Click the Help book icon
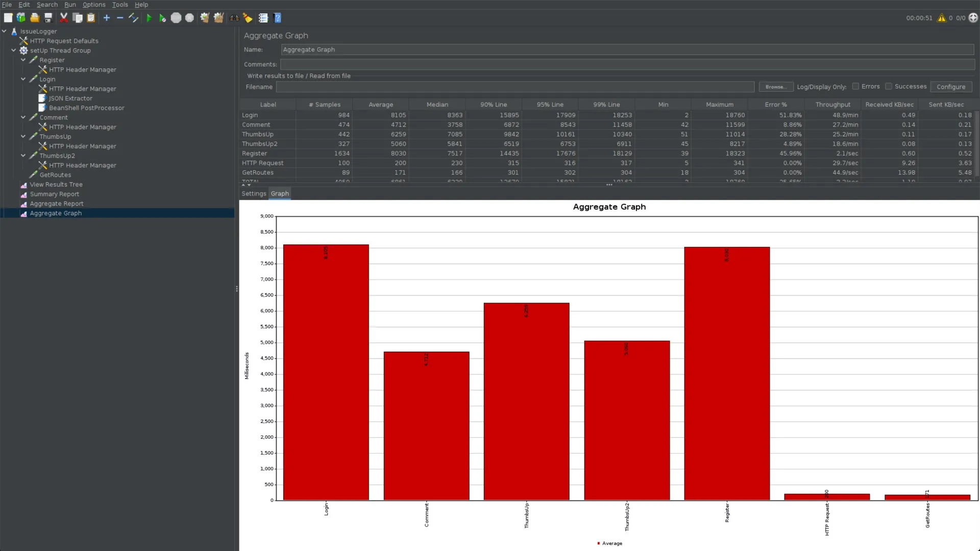 tap(278, 18)
